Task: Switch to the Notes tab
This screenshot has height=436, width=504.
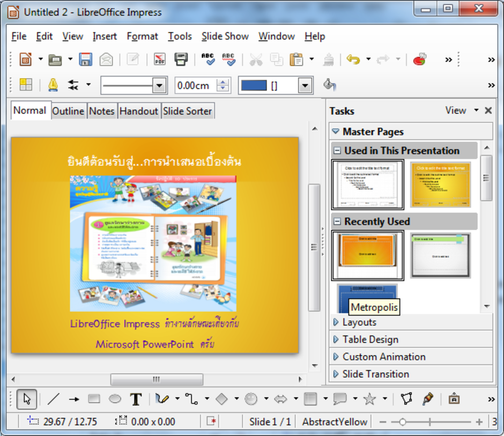Action: coord(101,111)
